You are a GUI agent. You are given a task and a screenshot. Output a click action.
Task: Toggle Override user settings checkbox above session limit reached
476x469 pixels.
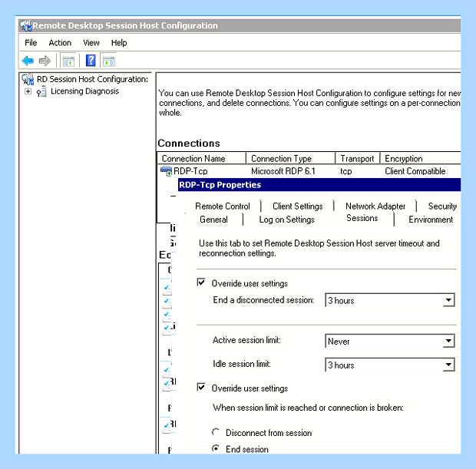pos(201,388)
